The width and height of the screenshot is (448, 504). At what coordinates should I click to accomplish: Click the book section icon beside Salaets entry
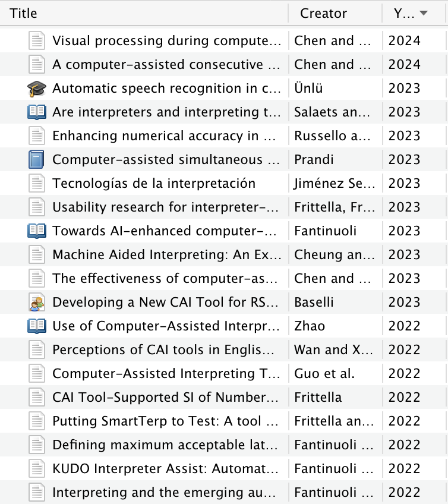[x=37, y=112]
